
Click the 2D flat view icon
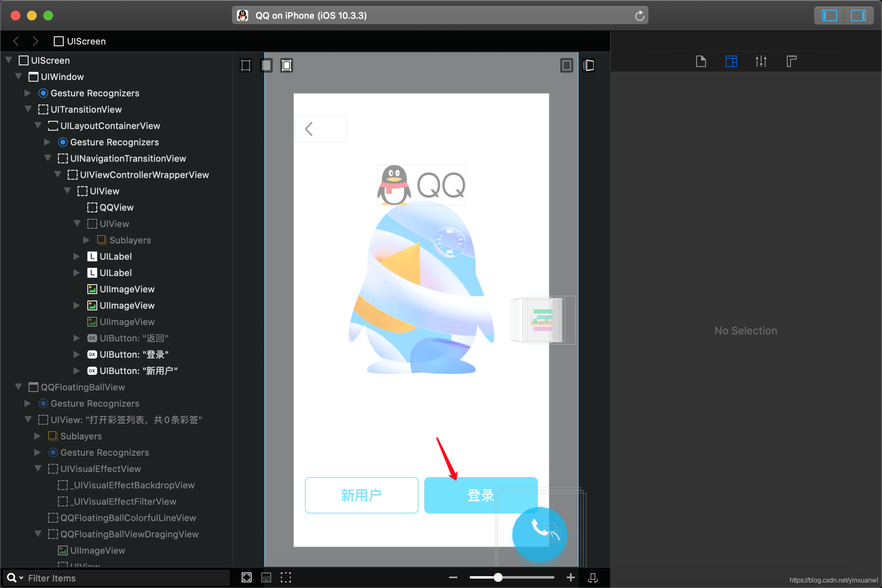pyautogui.click(x=567, y=65)
